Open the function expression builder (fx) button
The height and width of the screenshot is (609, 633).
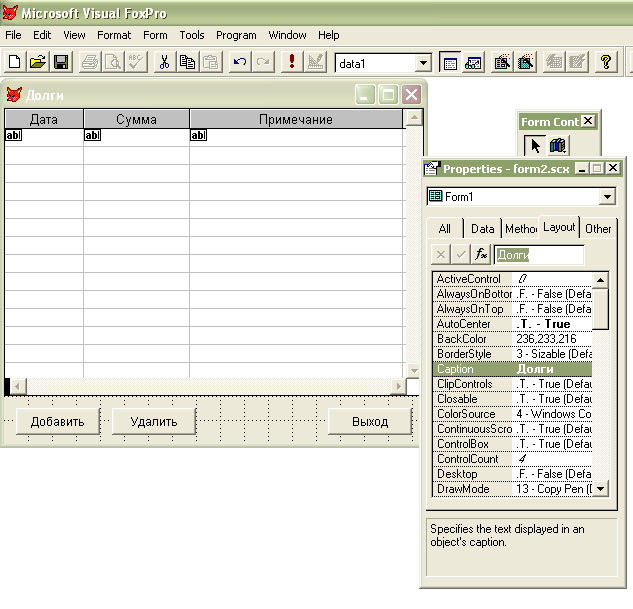click(x=481, y=255)
